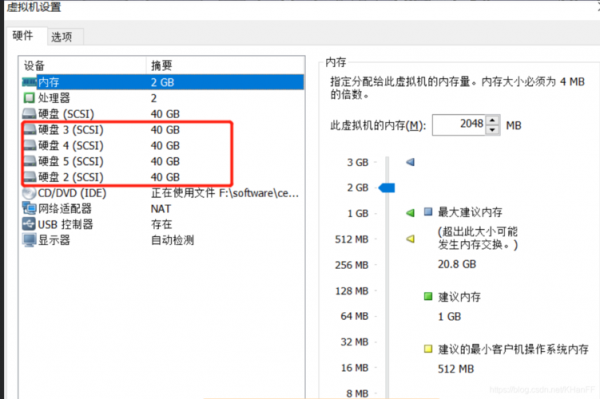Click the green 建议内存 legend square
This screenshot has width=600, height=399.
428,296
